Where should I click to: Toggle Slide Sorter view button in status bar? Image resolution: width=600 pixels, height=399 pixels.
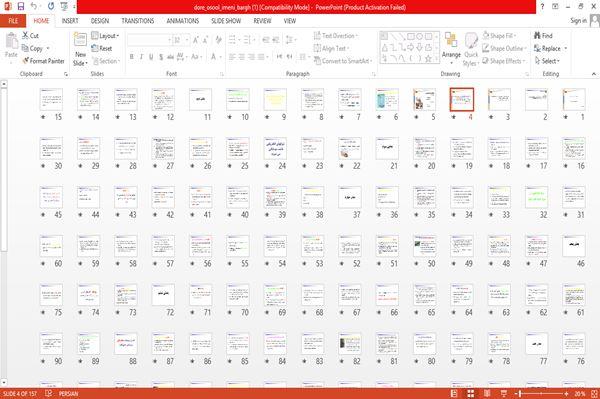[x=471, y=393]
